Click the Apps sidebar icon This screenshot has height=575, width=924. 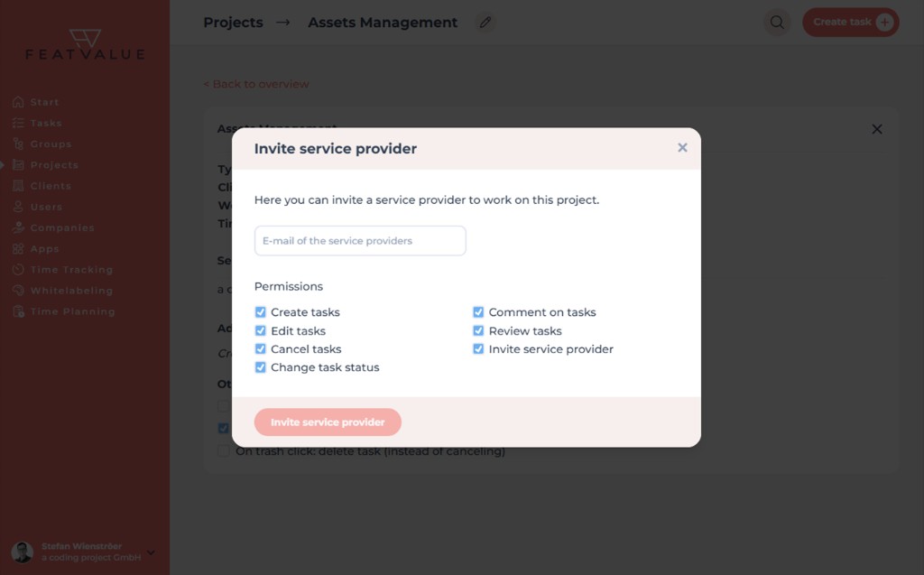(x=18, y=249)
